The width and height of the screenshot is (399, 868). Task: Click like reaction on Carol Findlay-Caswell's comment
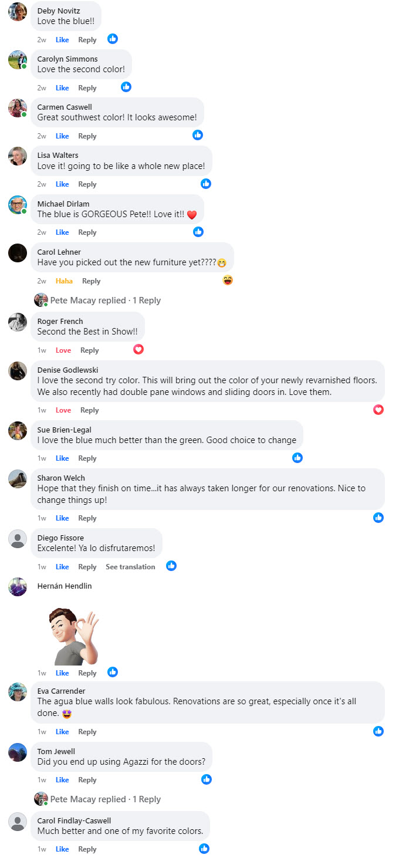pyautogui.click(x=204, y=848)
